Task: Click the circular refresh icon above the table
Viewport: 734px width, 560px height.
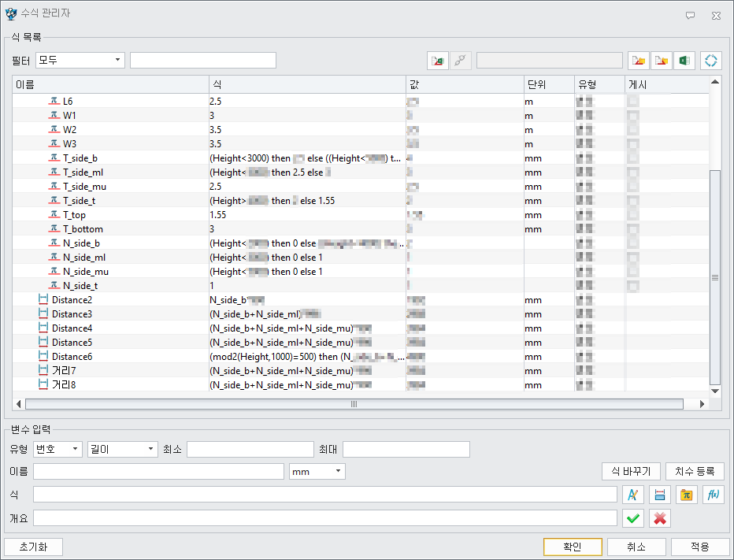Action: tap(710, 61)
